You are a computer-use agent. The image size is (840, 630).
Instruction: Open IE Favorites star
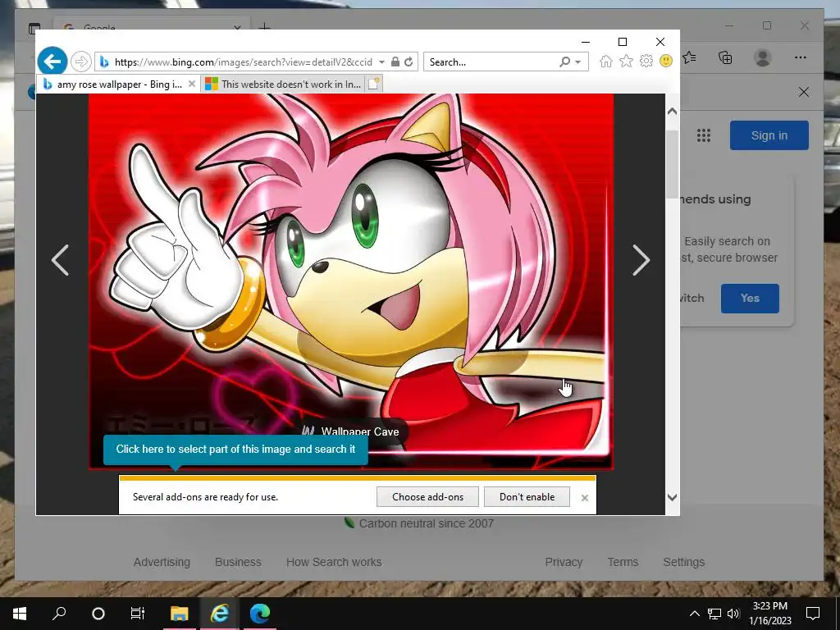(x=626, y=61)
